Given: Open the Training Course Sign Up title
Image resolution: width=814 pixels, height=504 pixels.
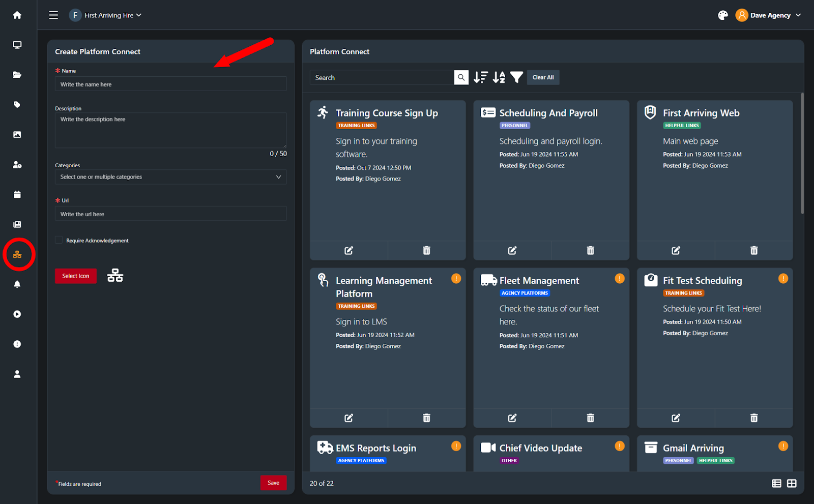Looking at the screenshot, I should pos(387,113).
